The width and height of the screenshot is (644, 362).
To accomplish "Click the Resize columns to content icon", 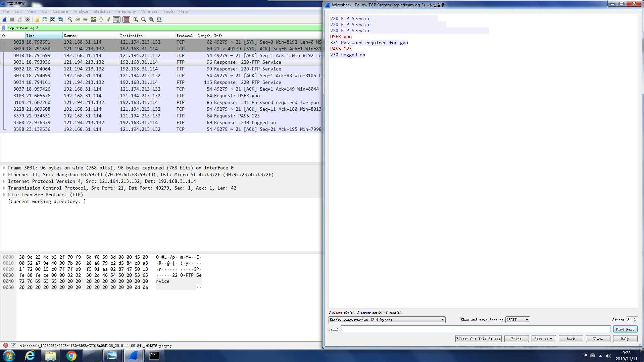I will click(x=159, y=19).
